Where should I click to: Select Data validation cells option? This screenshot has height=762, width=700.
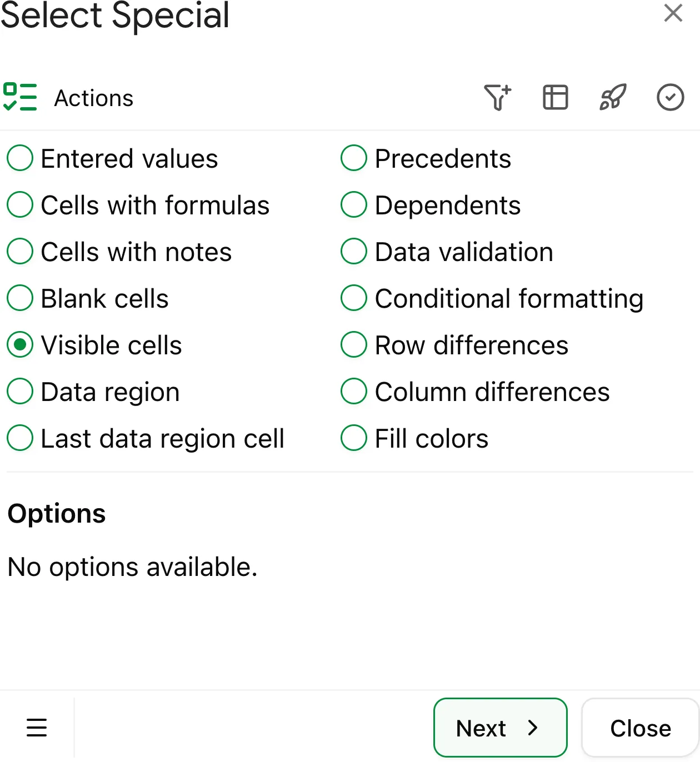tap(353, 251)
